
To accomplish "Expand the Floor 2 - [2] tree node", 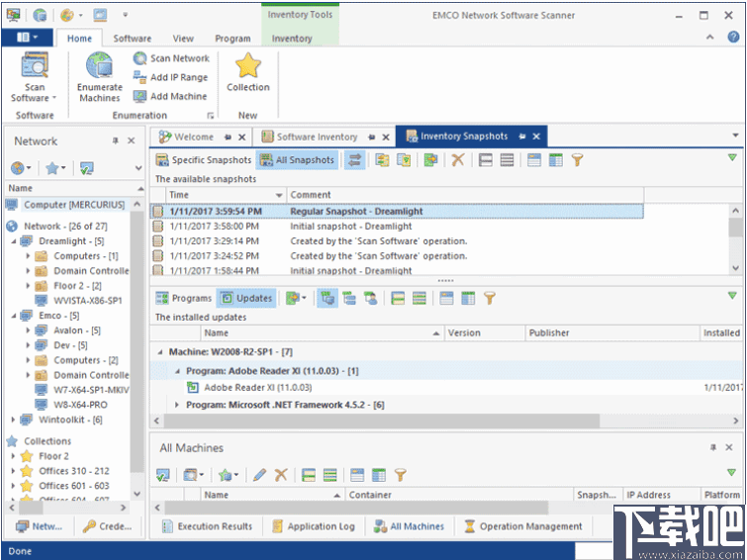I will pyautogui.click(x=28, y=286).
